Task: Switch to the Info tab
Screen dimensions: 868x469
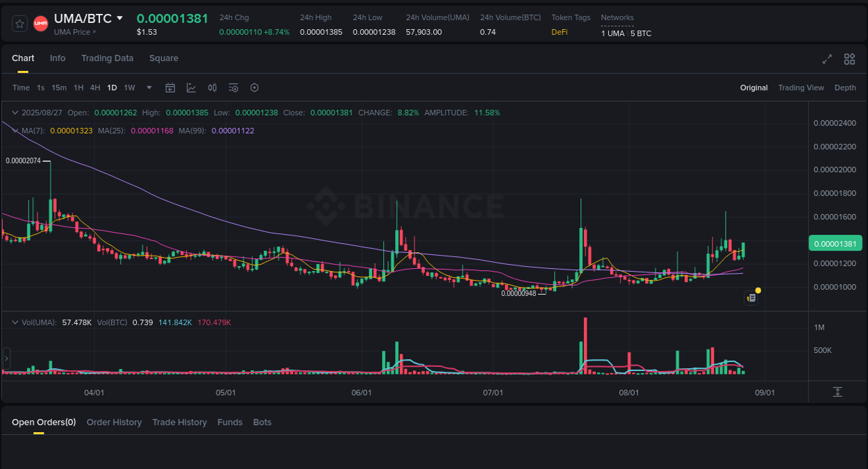Action: pos(58,58)
